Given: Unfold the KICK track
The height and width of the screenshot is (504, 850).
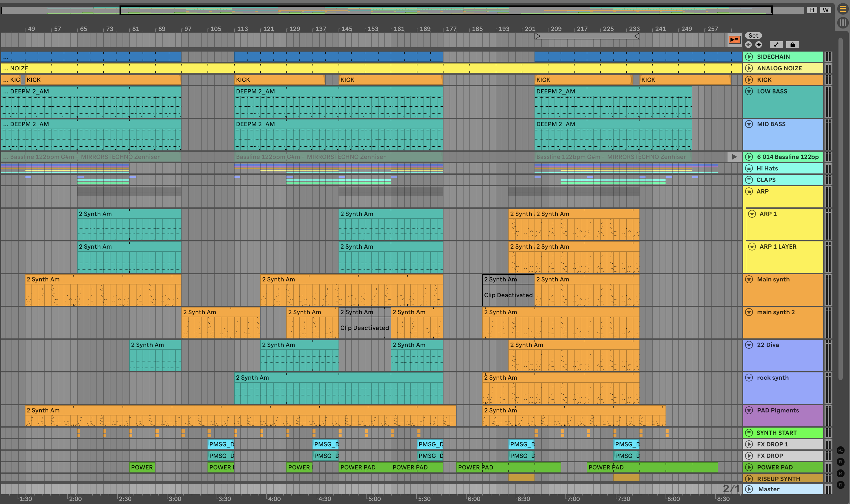Looking at the screenshot, I should [x=749, y=80].
